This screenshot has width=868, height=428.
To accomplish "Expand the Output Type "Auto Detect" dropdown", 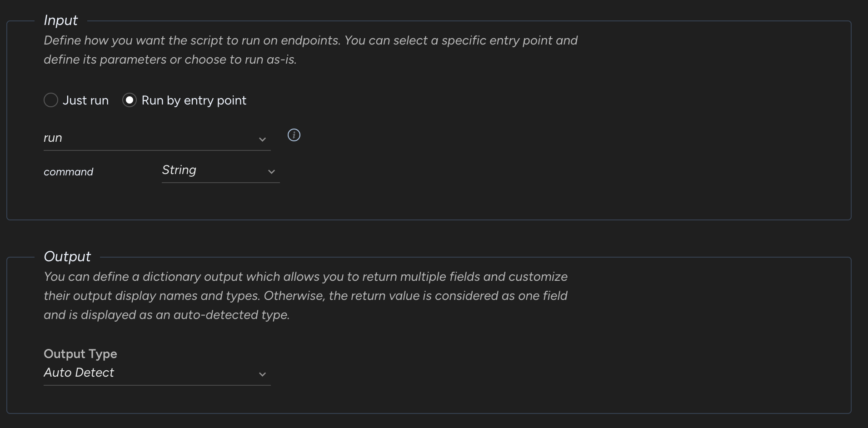I will pyautogui.click(x=157, y=373).
